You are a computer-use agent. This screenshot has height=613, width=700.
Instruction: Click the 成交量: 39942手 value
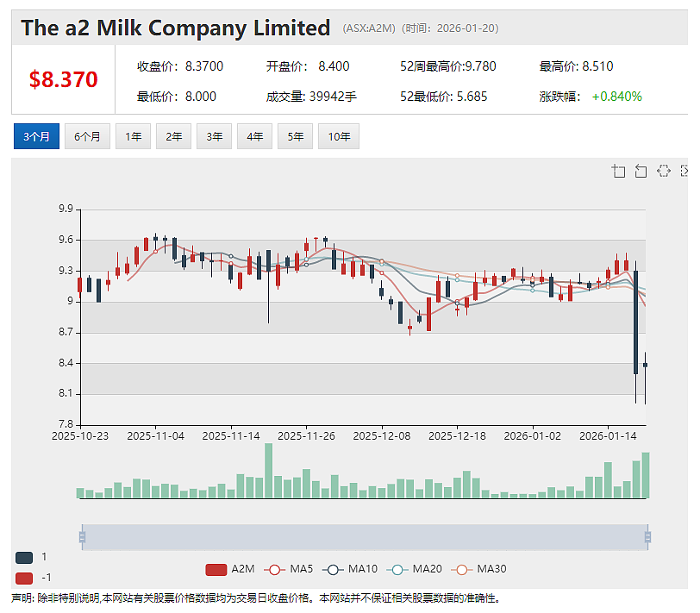(x=311, y=97)
